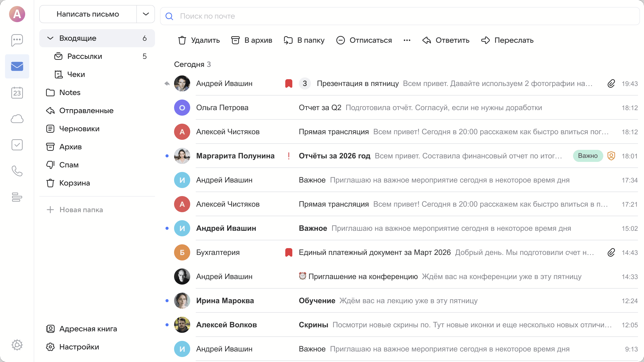644x362 pixels.
Task: Open the Чеки folder
Action: (x=76, y=74)
